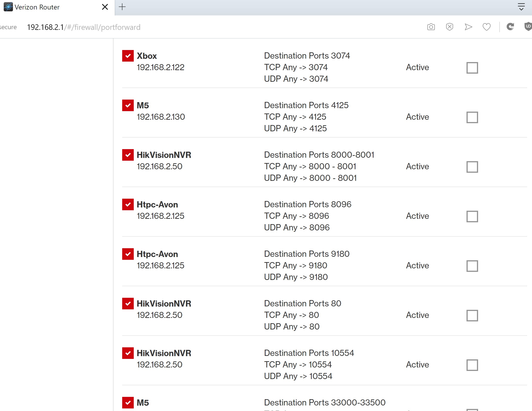This screenshot has height=411, width=532.
Task: Uncheck the Htpc-Avon port 9180 red checkbox
Action: click(128, 254)
